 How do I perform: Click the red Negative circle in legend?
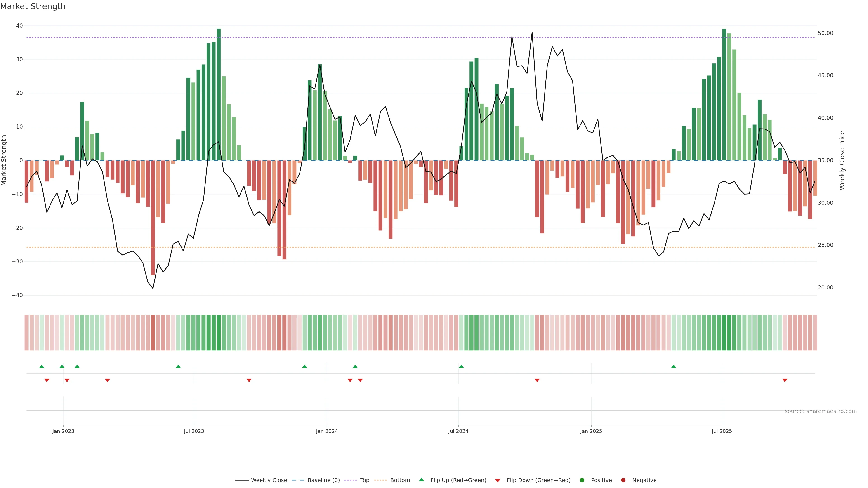pyautogui.click(x=623, y=480)
